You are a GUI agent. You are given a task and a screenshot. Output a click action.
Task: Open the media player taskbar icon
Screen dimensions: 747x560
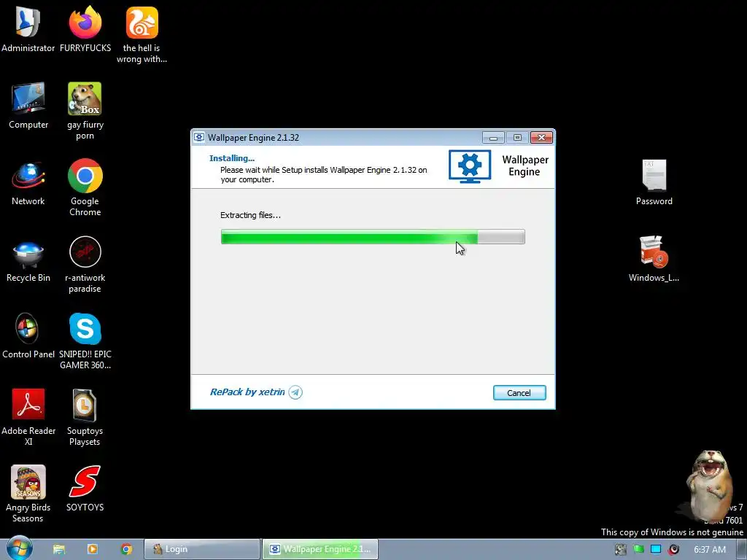pos(93,549)
